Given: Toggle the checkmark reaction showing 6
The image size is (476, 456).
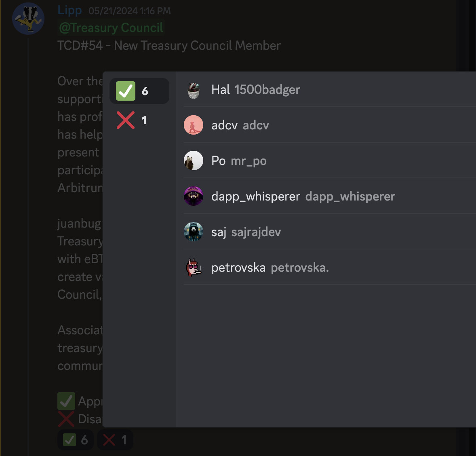Looking at the screenshot, I should click(75, 439).
